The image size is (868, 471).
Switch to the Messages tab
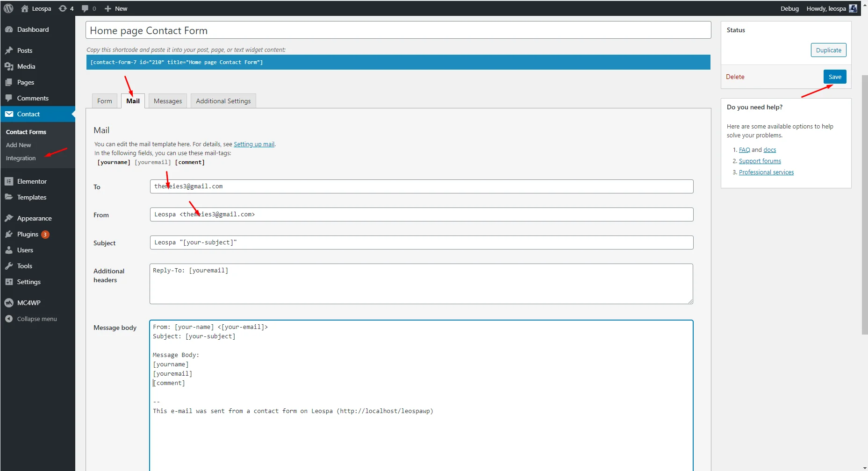[x=168, y=101]
